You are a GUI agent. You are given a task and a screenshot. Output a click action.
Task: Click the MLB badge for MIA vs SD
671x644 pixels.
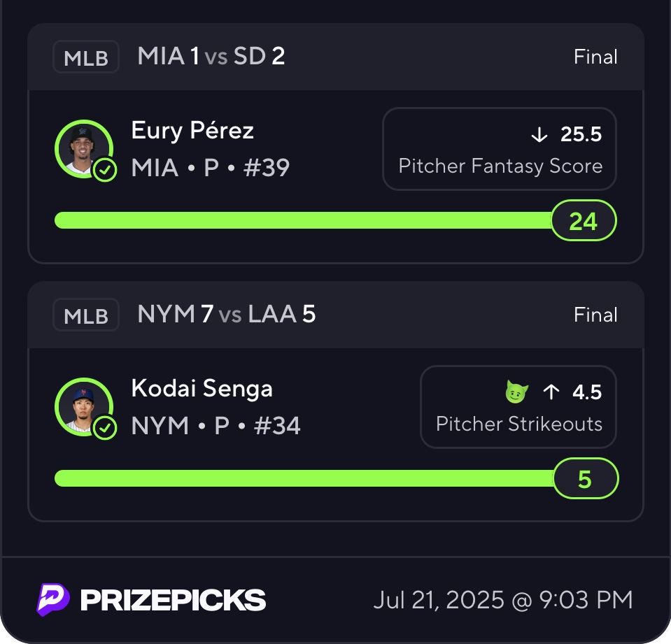pyautogui.click(x=86, y=57)
